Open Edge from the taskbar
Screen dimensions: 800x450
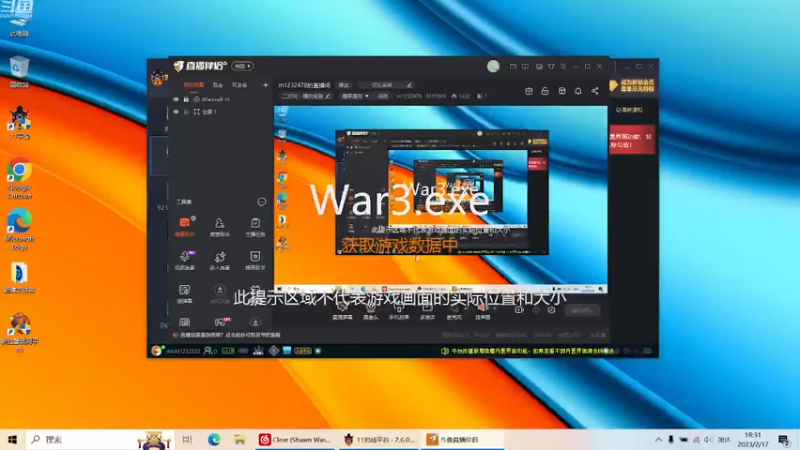pos(214,439)
